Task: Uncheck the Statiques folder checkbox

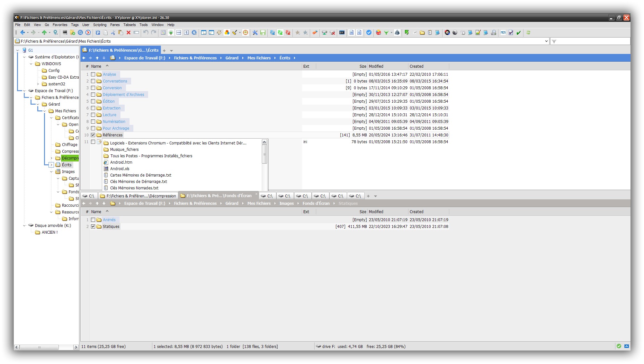Action: coord(93,227)
